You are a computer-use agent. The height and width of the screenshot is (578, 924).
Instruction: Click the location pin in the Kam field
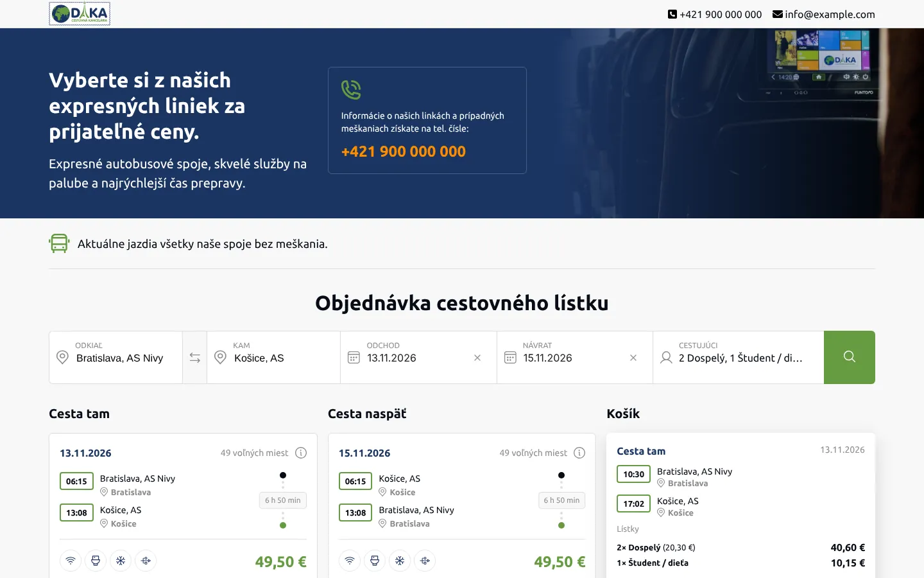(220, 358)
